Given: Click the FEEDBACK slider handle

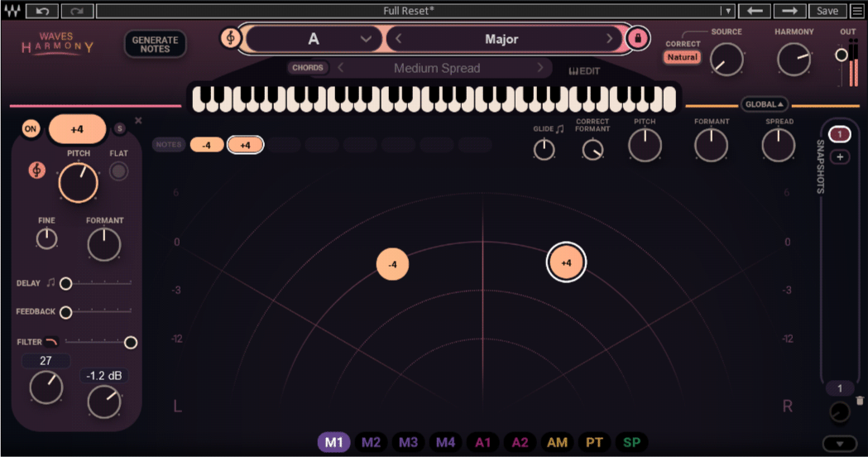Looking at the screenshot, I should click(66, 312).
